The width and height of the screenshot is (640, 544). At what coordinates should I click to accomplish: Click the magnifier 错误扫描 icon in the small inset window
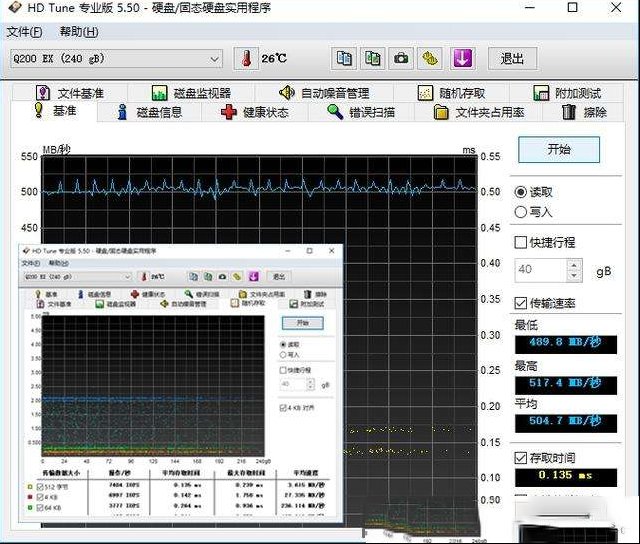[x=188, y=294]
